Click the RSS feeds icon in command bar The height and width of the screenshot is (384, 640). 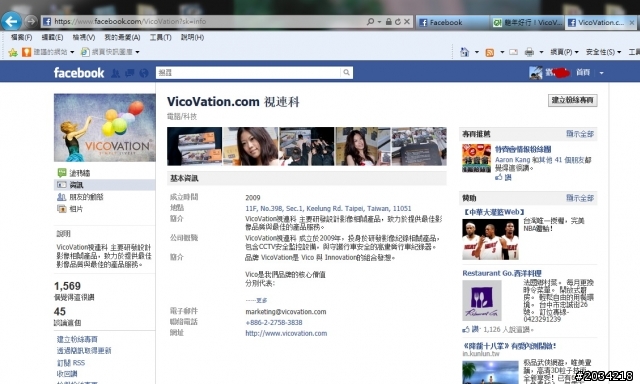point(490,52)
